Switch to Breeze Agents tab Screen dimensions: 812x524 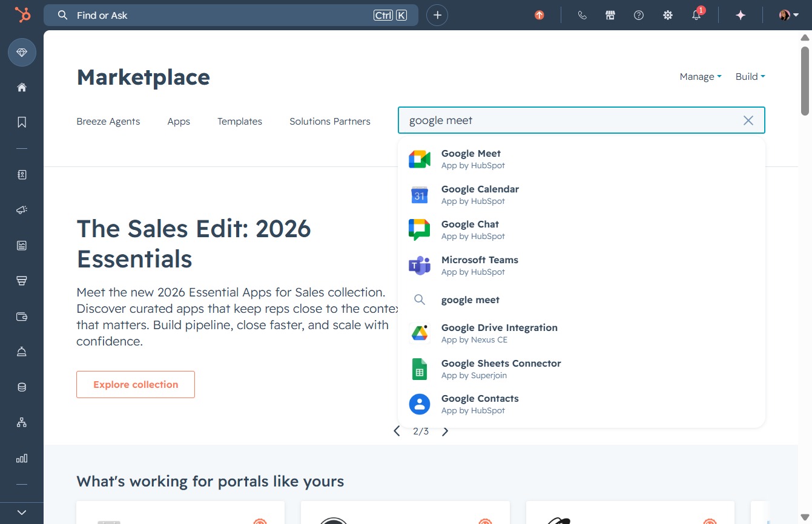[x=108, y=121]
